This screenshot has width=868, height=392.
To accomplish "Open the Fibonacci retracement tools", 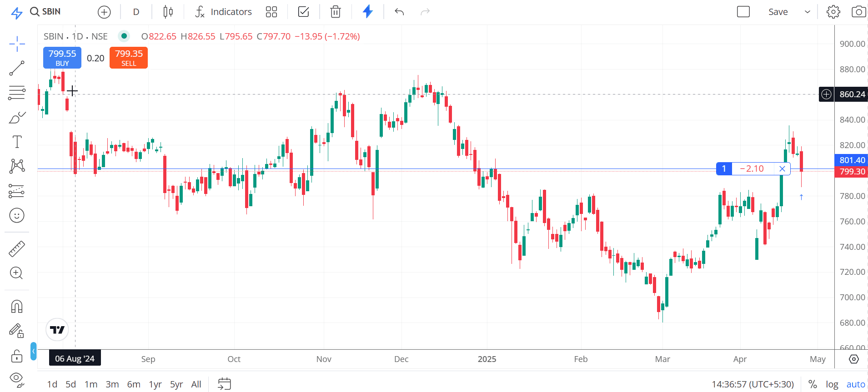I will click(17, 93).
